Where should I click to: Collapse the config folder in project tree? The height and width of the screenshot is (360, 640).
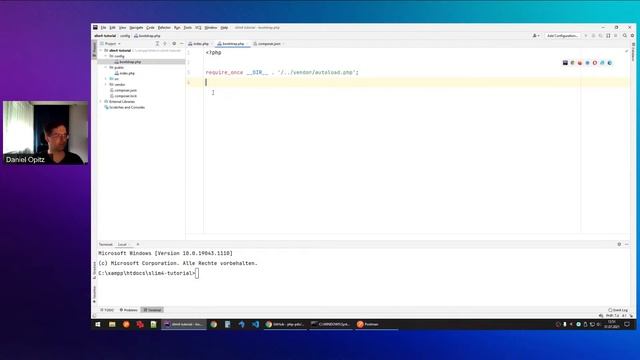point(106,56)
